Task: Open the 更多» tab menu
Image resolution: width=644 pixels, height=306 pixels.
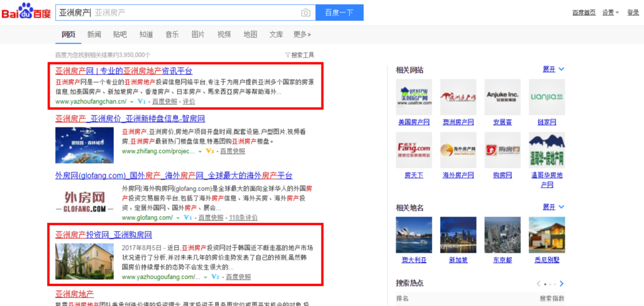Action: tap(303, 35)
